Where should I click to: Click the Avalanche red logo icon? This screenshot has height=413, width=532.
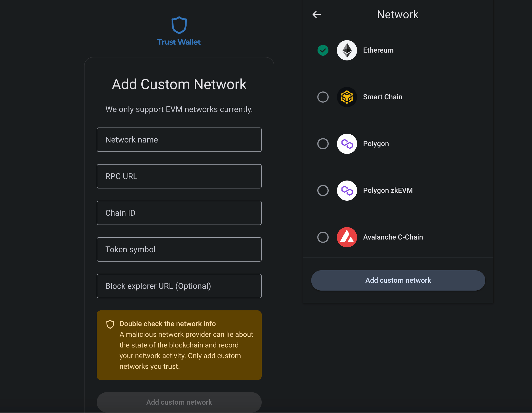(347, 237)
